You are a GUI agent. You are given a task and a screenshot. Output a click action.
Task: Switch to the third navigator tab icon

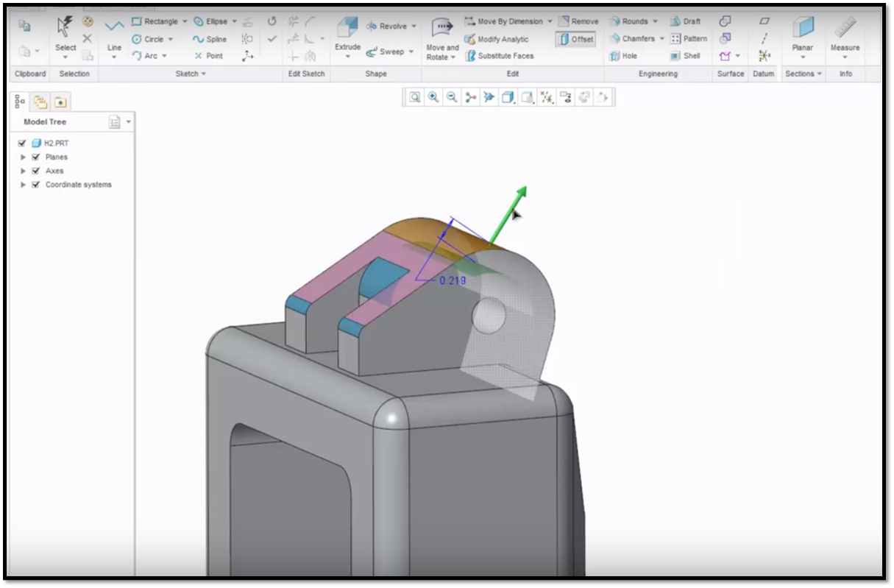point(60,103)
